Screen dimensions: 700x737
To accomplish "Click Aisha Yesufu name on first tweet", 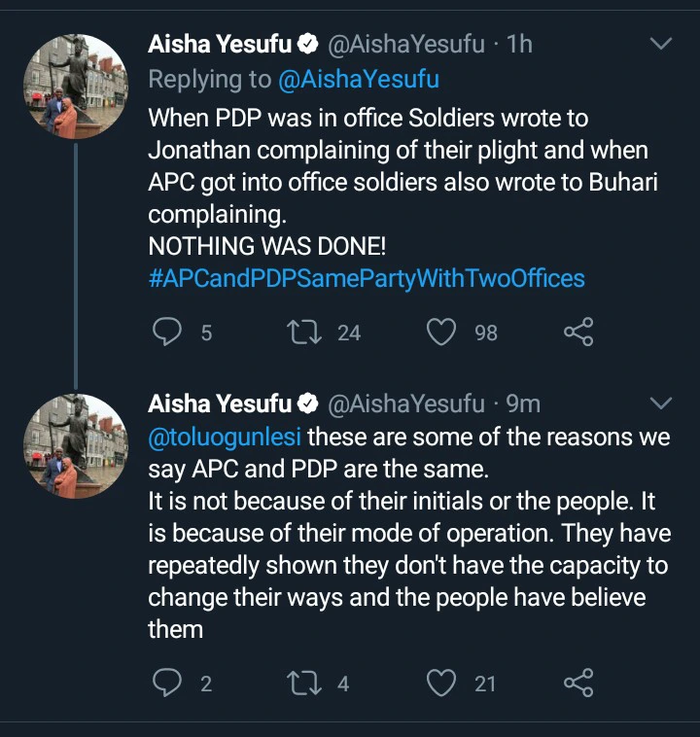I will tap(219, 45).
